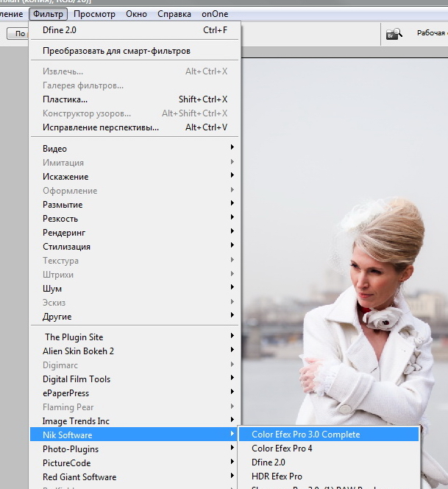Open the Фильтр menu

pyautogui.click(x=49, y=14)
